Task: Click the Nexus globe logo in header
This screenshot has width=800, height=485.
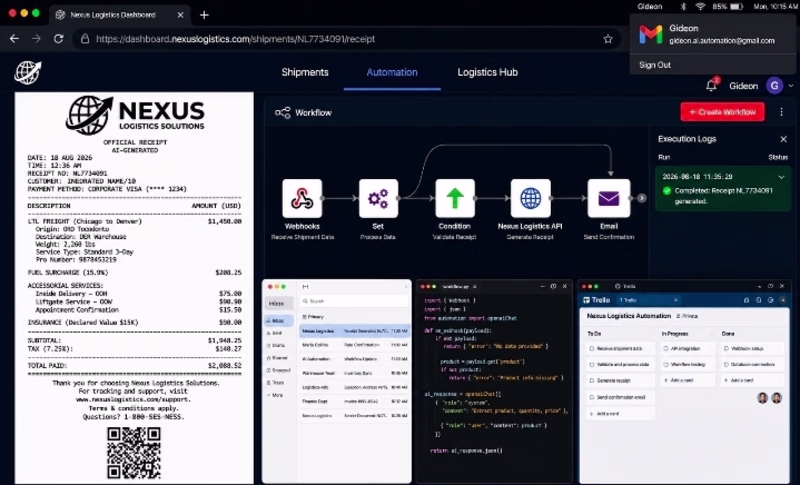Action: coord(28,72)
